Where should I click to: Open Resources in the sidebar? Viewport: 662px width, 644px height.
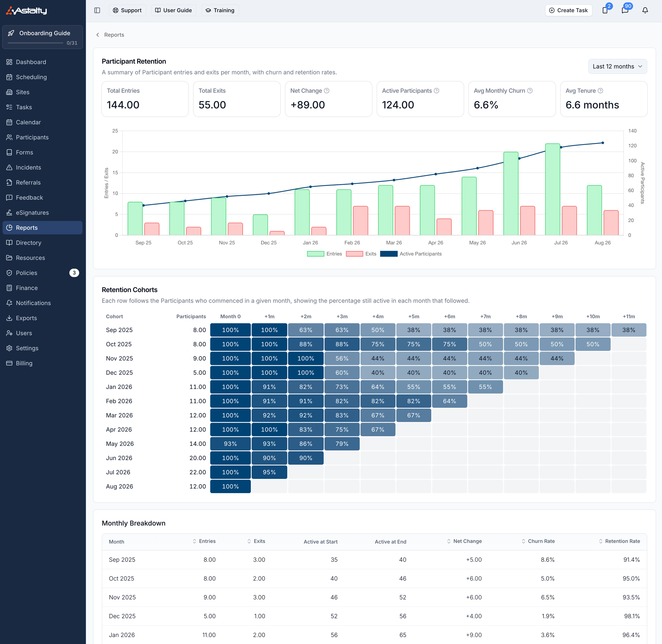[x=43, y=258]
